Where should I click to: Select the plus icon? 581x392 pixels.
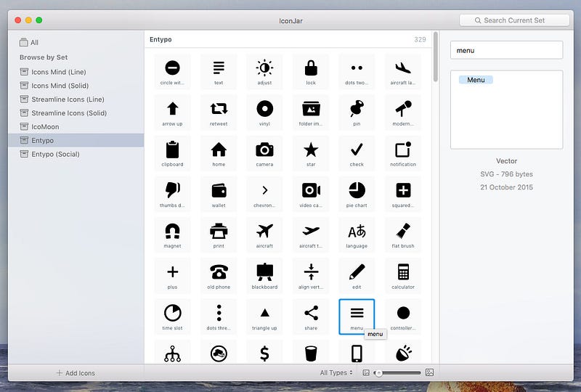point(172,276)
